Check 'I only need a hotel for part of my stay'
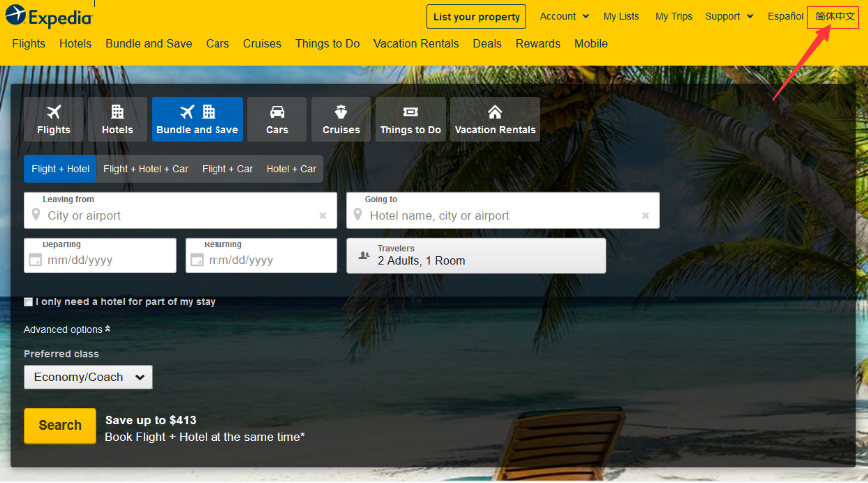 28,302
